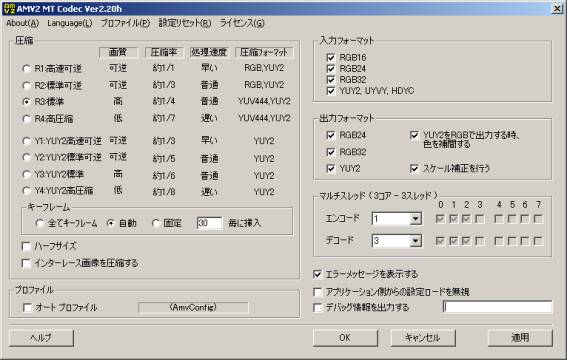567x360 pixels.
Task: Select the R4:高圧縮 compression mode
Action: (x=26, y=119)
